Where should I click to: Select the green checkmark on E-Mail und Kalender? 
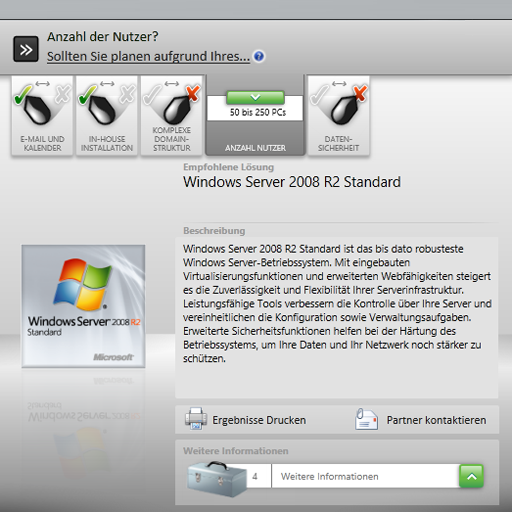point(23,94)
